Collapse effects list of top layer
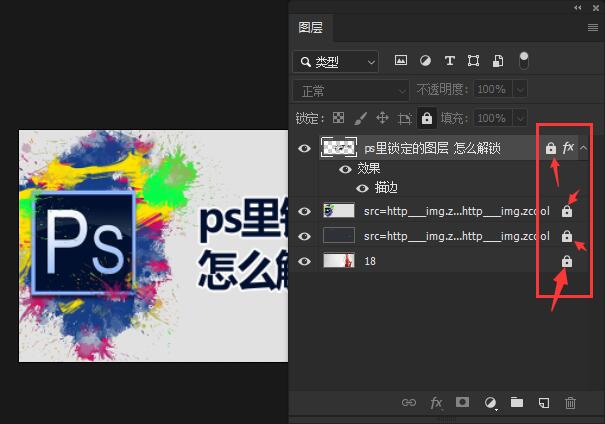Viewport: 605px width, 424px height. tap(583, 147)
